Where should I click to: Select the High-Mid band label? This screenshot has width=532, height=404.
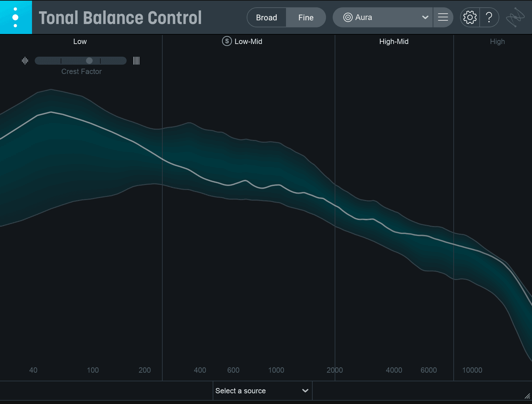[x=394, y=42]
